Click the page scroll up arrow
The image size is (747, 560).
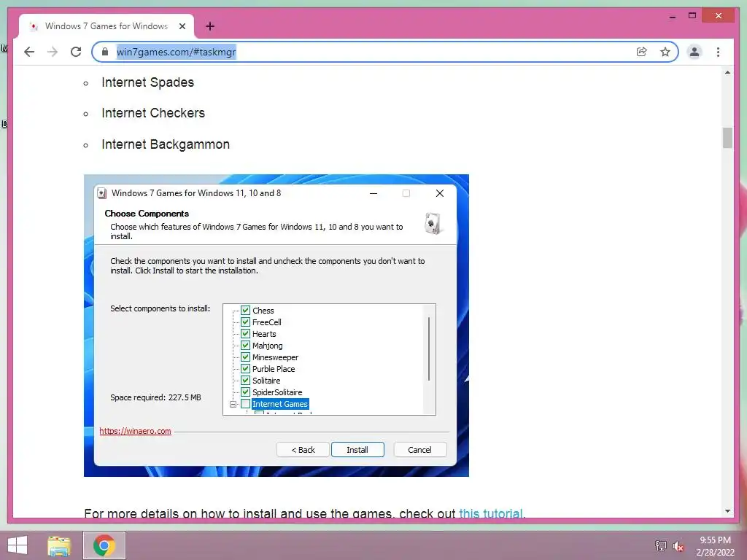[727, 72]
